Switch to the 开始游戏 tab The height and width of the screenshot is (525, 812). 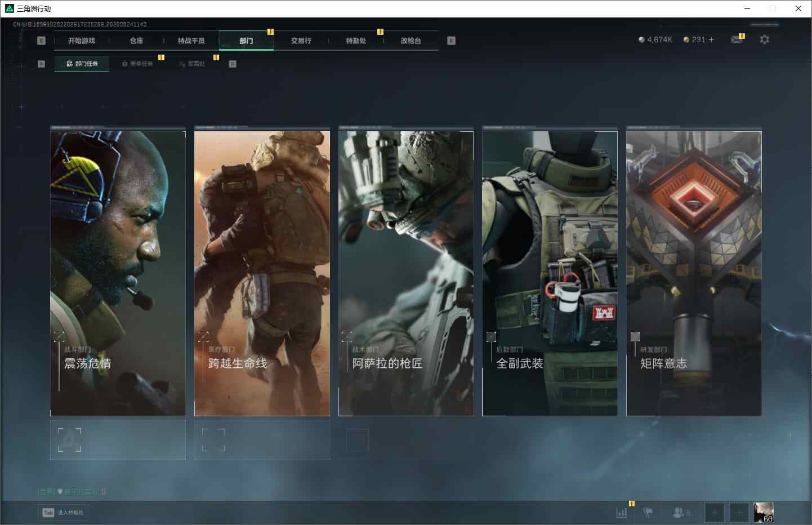pos(82,41)
